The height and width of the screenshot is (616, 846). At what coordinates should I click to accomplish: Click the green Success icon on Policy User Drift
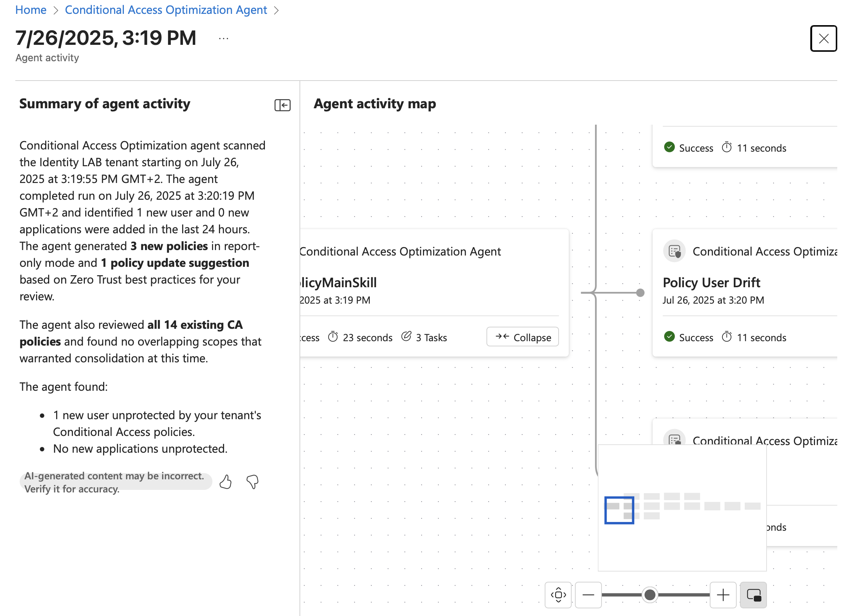pos(670,336)
